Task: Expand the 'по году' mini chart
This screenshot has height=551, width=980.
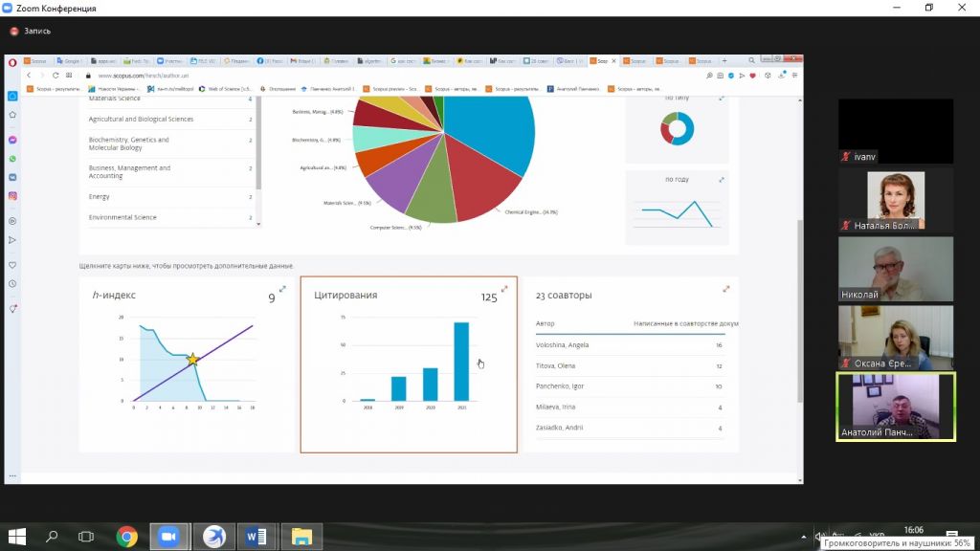Action: click(x=722, y=180)
